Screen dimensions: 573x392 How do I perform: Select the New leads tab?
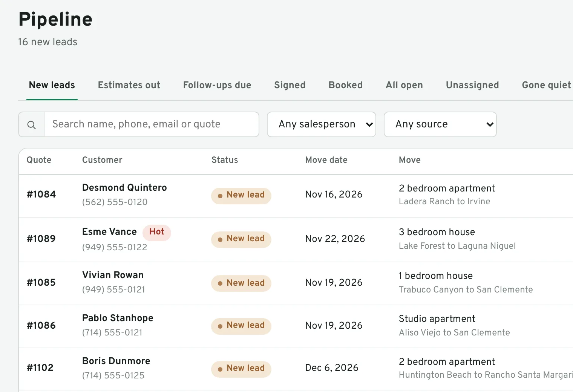pos(52,85)
